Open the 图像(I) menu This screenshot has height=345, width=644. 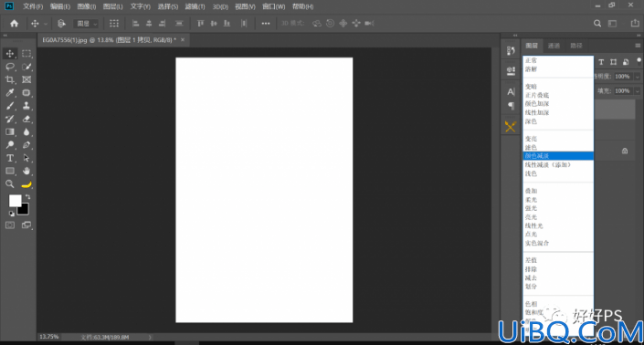(x=87, y=6)
